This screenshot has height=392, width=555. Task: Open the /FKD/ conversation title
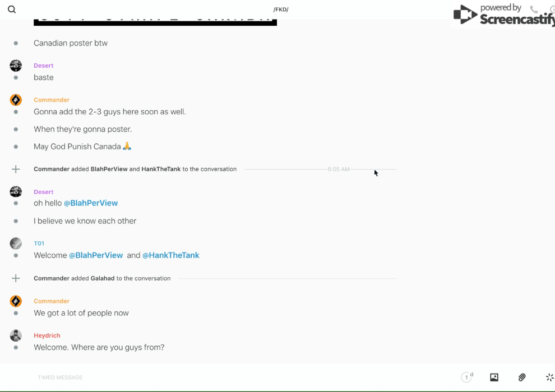(281, 10)
